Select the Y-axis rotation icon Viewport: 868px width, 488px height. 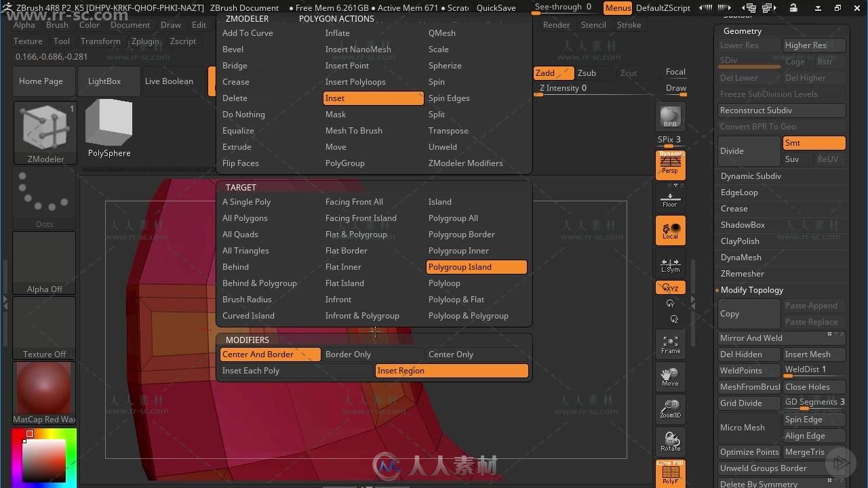(670, 304)
